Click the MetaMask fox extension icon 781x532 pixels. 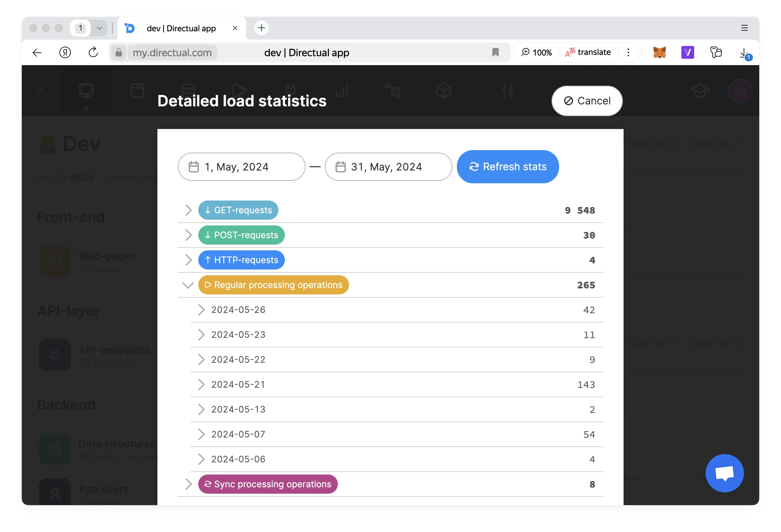coord(659,52)
